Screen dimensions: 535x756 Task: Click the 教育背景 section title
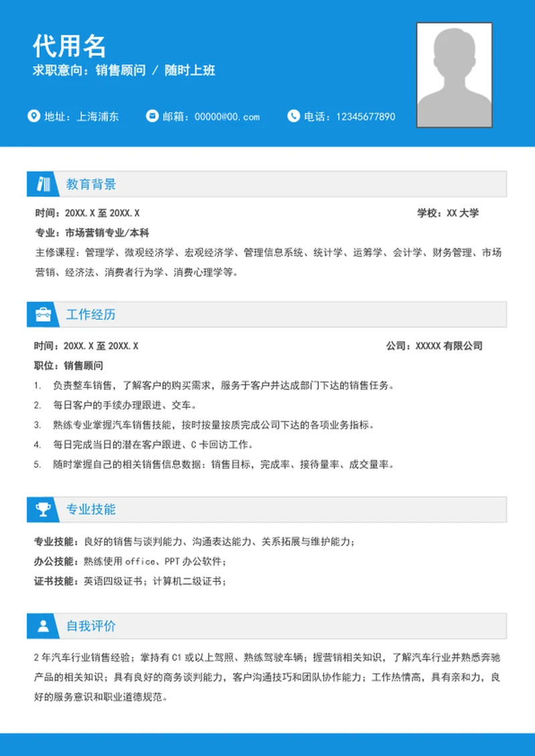[x=91, y=184]
